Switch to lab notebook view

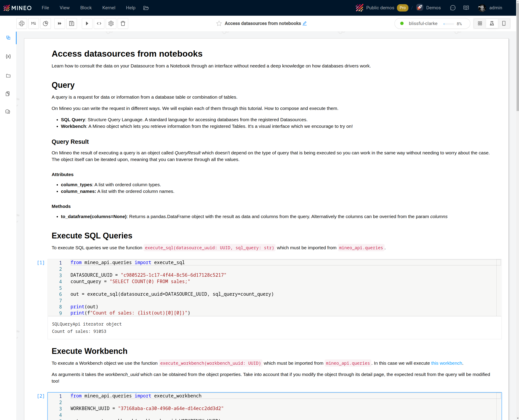pyautogui.click(x=492, y=23)
